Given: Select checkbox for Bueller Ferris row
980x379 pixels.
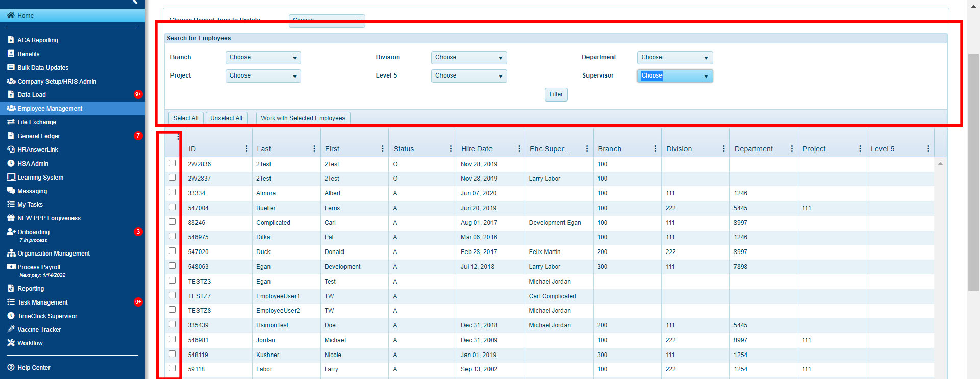Looking at the screenshot, I should (x=172, y=207).
